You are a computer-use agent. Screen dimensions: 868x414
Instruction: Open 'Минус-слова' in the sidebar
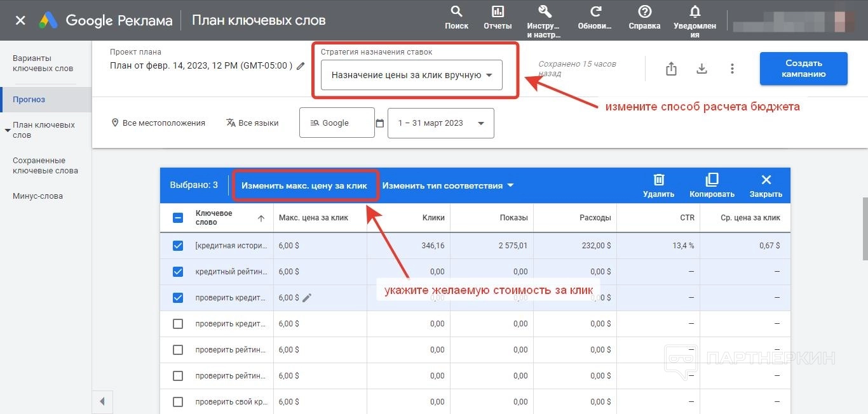point(38,196)
